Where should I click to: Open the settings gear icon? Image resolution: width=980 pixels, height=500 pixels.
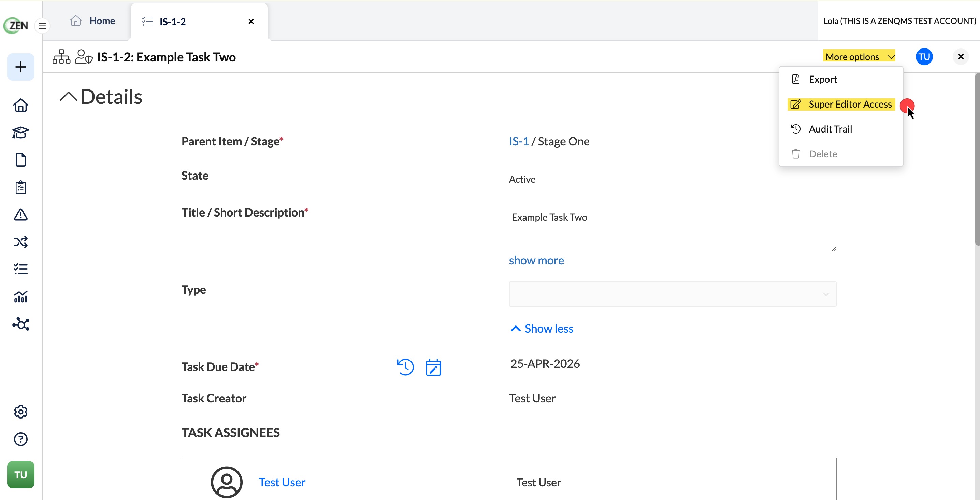pyautogui.click(x=20, y=412)
